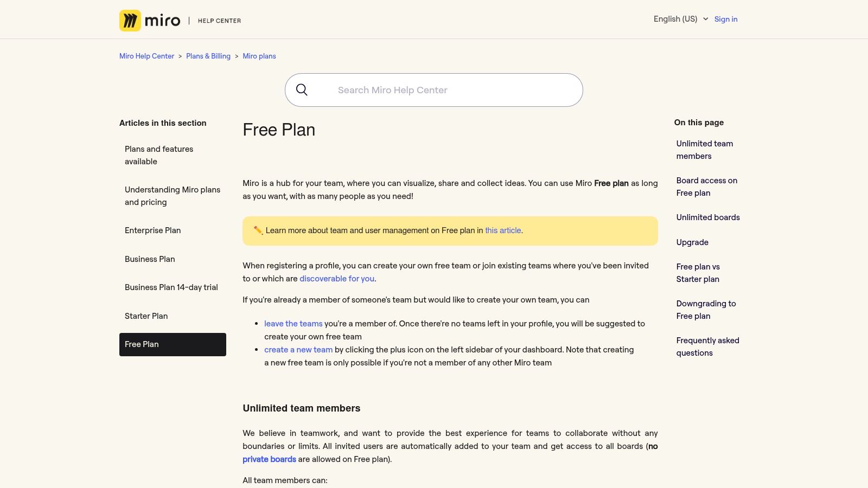Switch to the Starter Plan article
This screenshot has height=488, width=868.
point(146,316)
